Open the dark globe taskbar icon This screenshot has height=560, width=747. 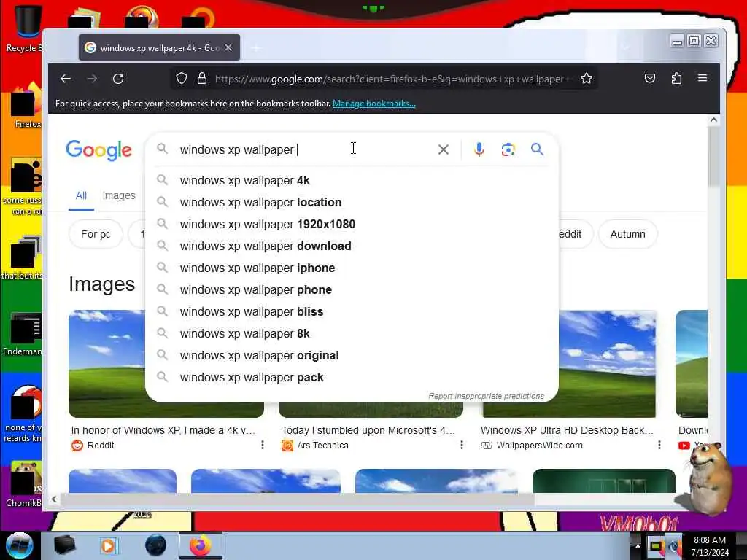156,545
